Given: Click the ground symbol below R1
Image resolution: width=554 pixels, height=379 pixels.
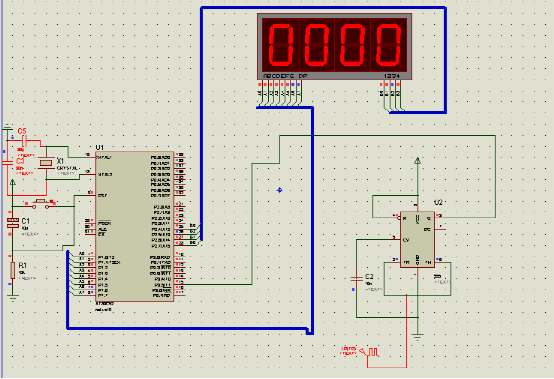Looking at the screenshot, I should click(x=13, y=298).
